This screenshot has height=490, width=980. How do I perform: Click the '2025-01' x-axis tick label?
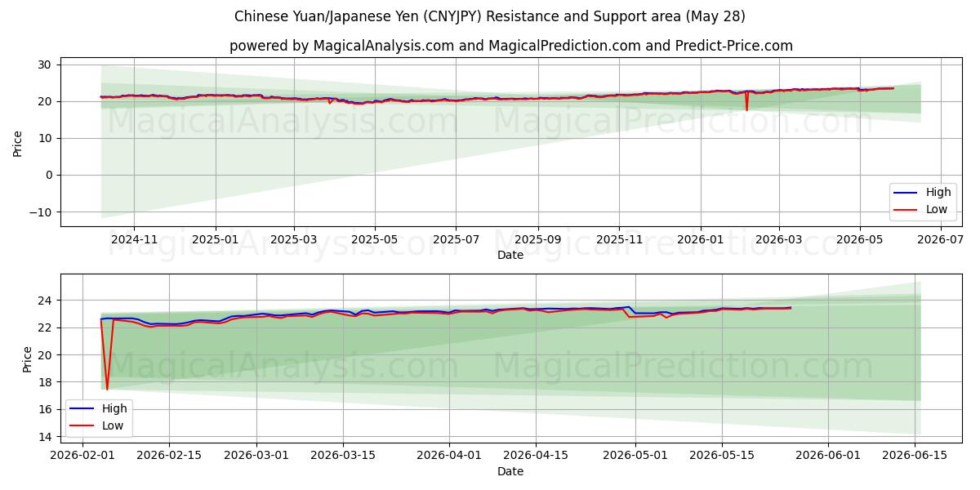click(216, 239)
